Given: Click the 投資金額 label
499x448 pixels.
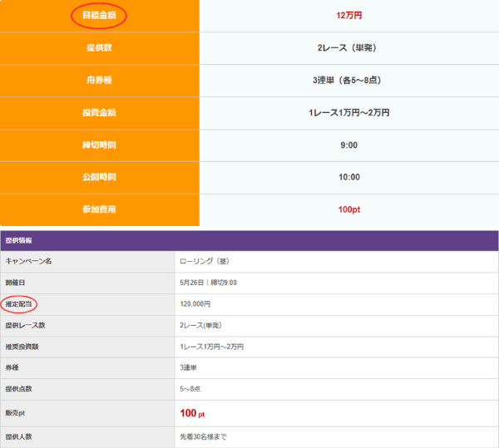Looking at the screenshot, I should coord(99,112).
